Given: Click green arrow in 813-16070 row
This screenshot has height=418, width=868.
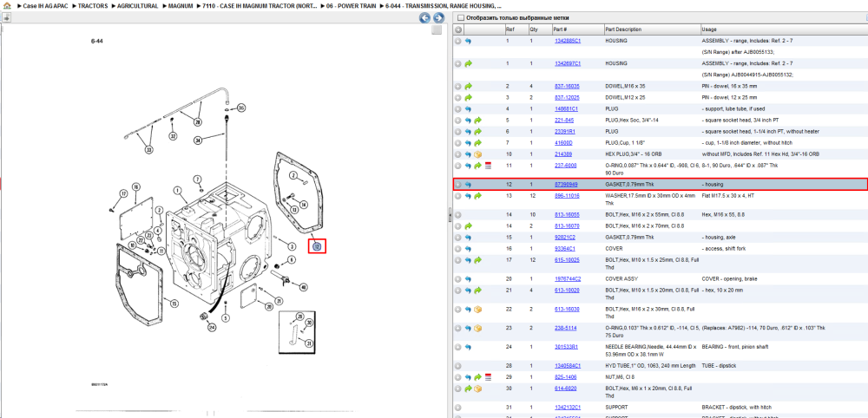Looking at the screenshot, I should (x=468, y=225).
